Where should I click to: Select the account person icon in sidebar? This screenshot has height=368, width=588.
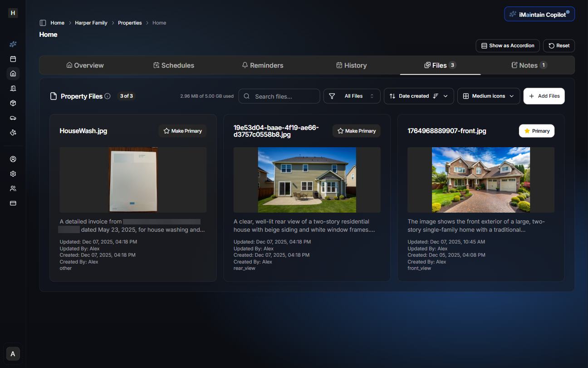[13, 159]
